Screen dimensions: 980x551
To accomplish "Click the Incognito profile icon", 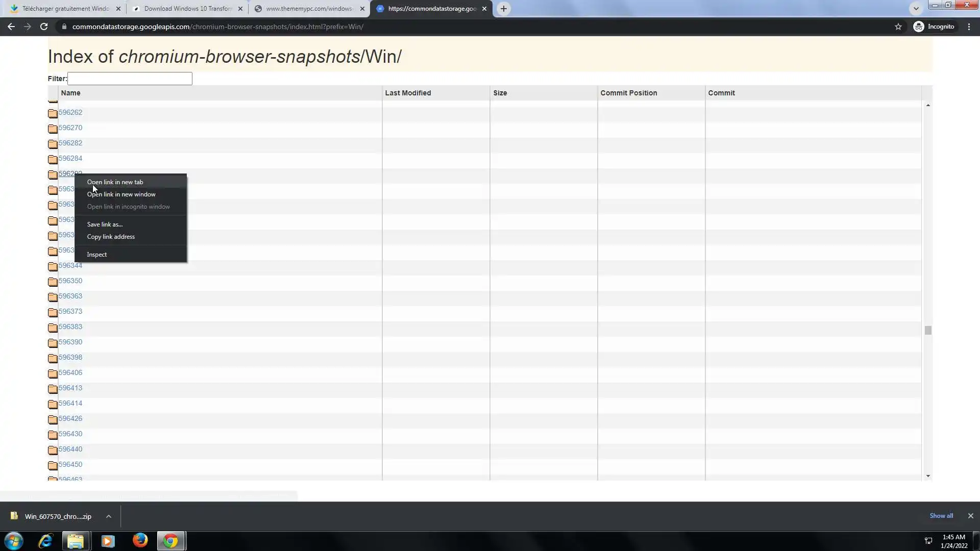I will click(919, 27).
